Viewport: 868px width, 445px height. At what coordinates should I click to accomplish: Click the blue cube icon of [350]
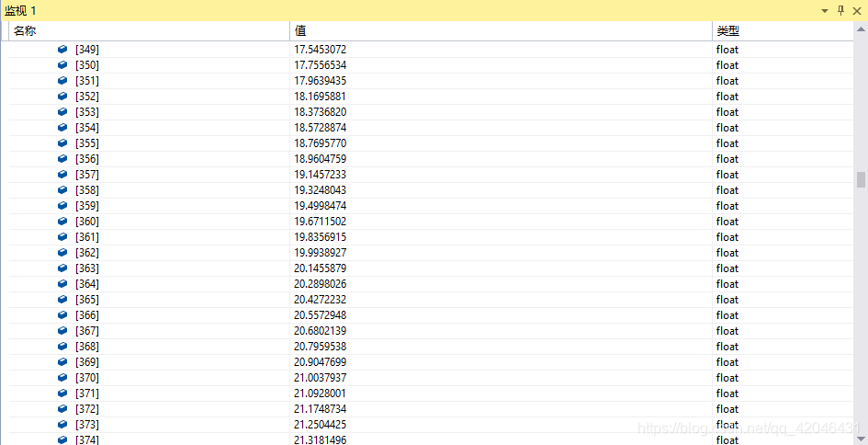click(x=62, y=65)
